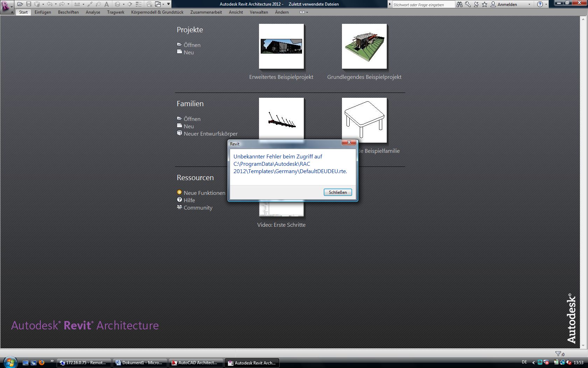This screenshot has height=368, width=588.
Task: Click Neu under Familien
Action: pyautogui.click(x=189, y=126)
